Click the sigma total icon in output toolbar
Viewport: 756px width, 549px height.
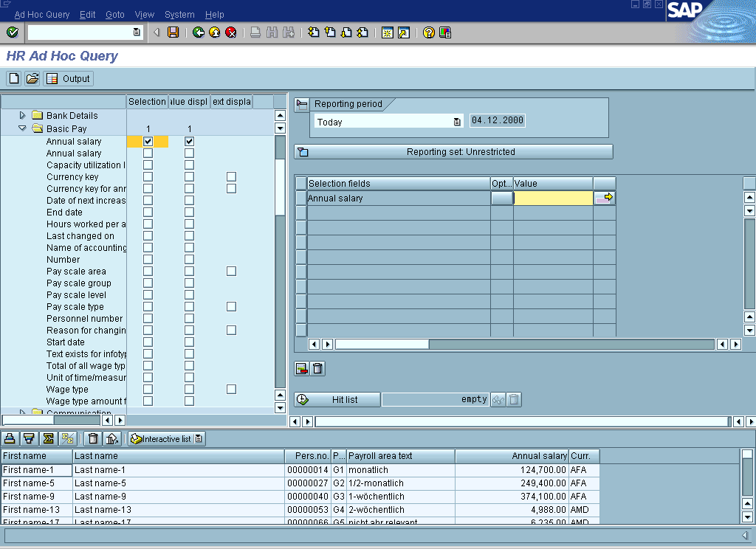tap(48, 438)
